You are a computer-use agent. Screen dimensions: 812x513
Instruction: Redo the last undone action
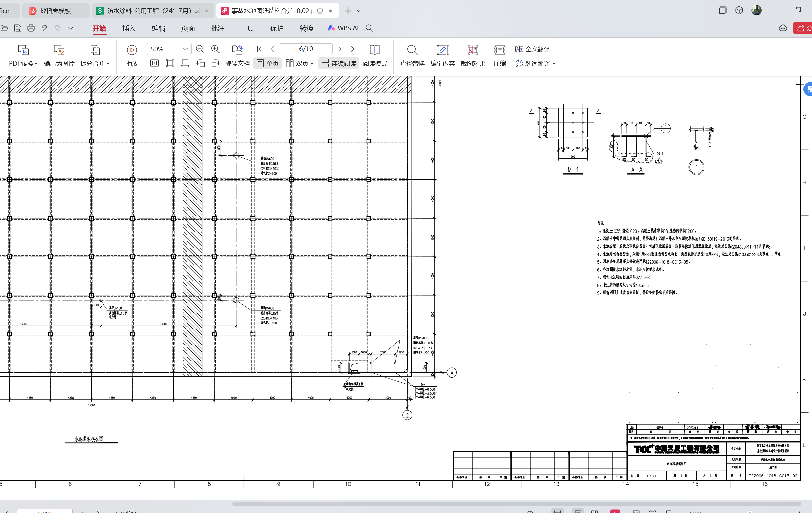click(x=58, y=28)
